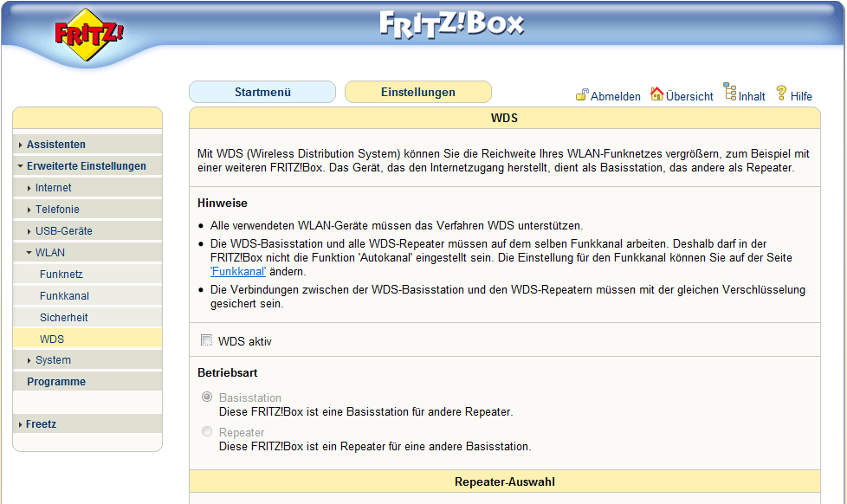Viewport: 847px width, 504px height.
Task: Click the Basisstation option label
Action: coord(250,398)
